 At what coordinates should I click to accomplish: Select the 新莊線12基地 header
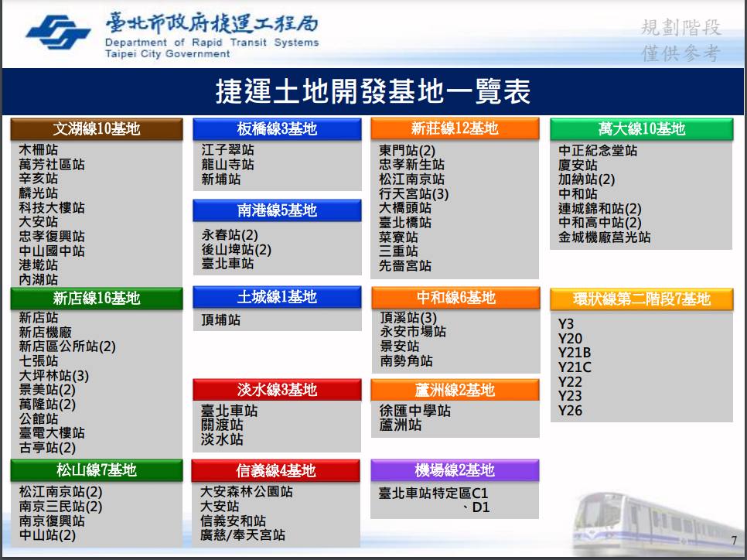(x=455, y=128)
